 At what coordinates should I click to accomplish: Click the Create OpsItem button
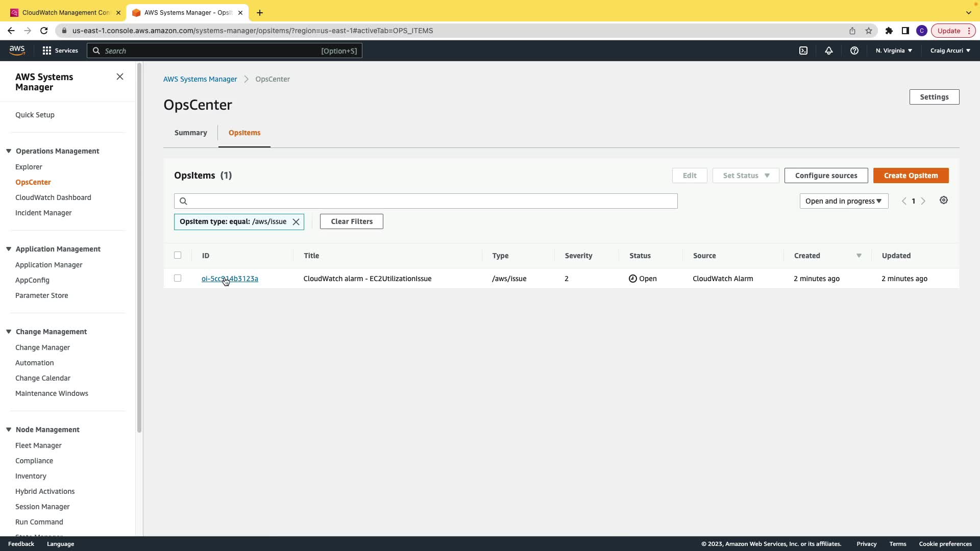[911, 176]
